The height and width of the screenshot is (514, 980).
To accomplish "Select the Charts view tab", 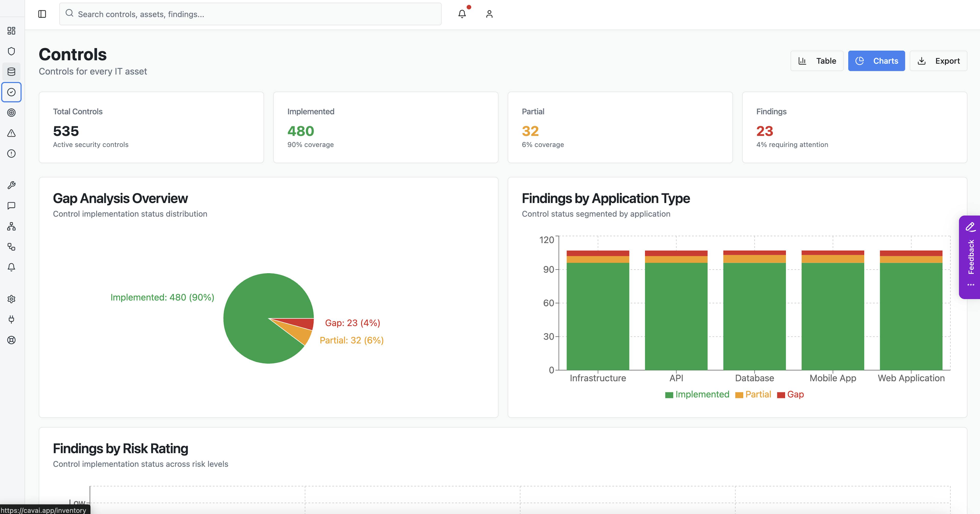I will pyautogui.click(x=876, y=61).
